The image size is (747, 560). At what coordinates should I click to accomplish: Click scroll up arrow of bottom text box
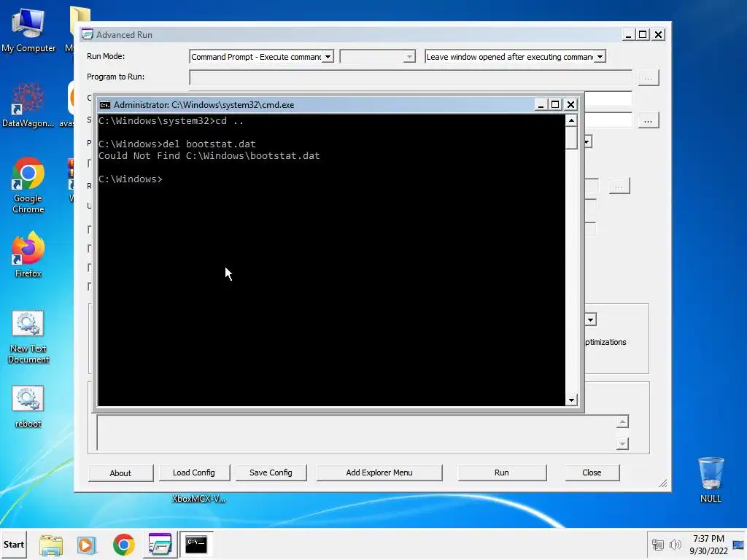[x=622, y=422]
